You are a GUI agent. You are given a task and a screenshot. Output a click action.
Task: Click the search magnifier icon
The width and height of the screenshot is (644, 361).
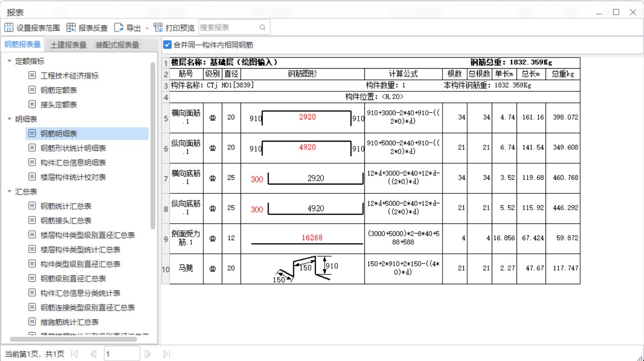pos(262,28)
